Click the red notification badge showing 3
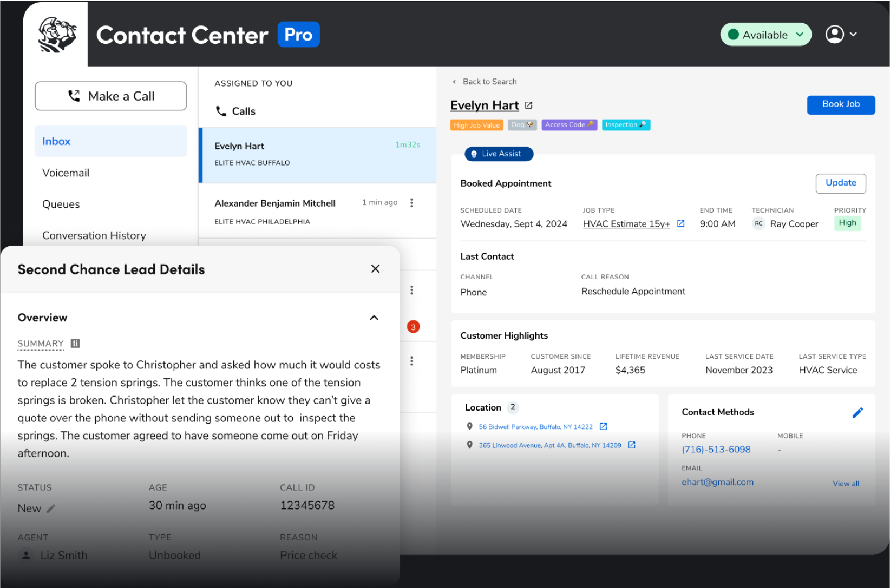The image size is (890, 588). pyautogui.click(x=413, y=327)
